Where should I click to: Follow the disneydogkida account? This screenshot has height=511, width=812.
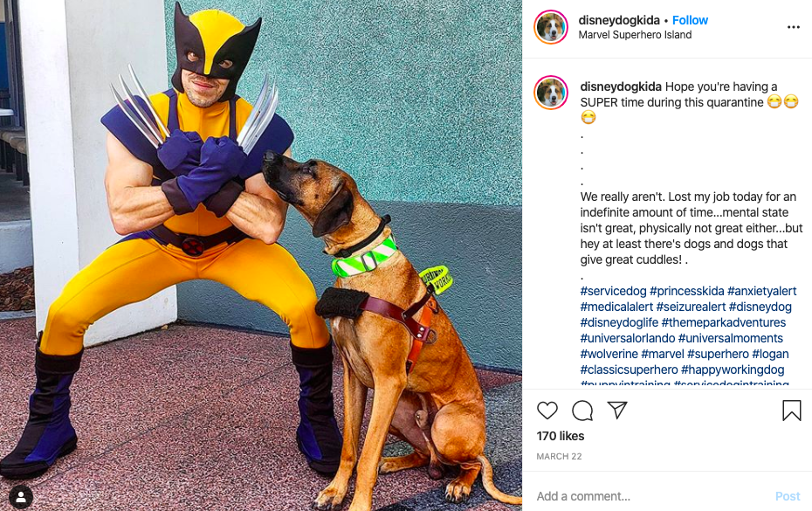tap(690, 20)
